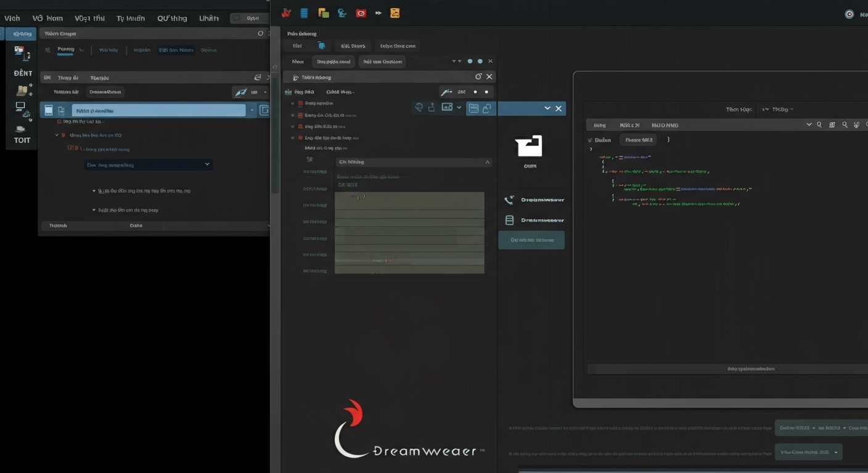Open the dropdown arrow on the selected blue row
Image resolution: width=868 pixels, height=473 pixels.
tap(252, 111)
